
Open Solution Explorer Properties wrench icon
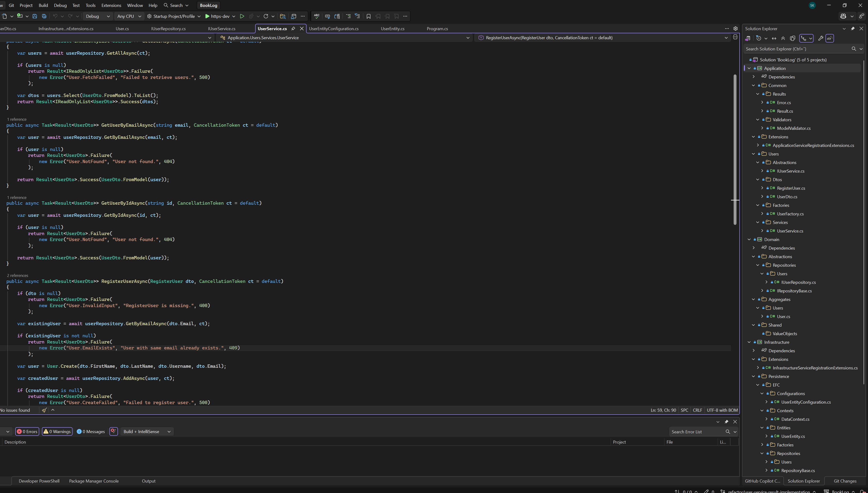pos(820,38)
